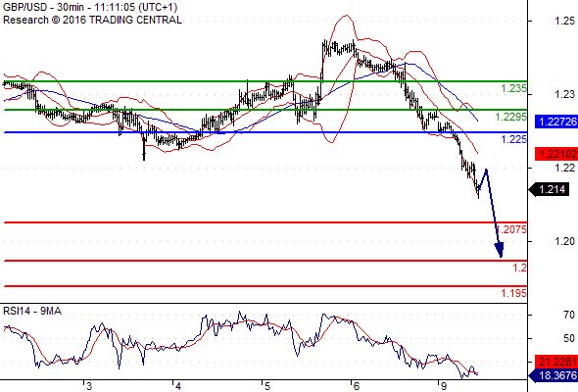Click date marker 3 on time axis
The width and height of the screenshot is (578, 392).
(x=89, y=386)
